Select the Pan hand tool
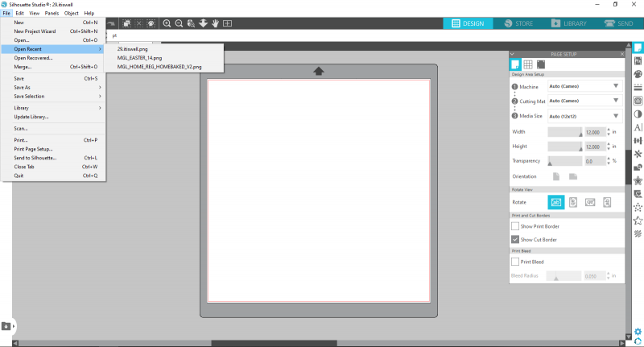Viewport: 644px width, 347px height. [x=215, y=23]
